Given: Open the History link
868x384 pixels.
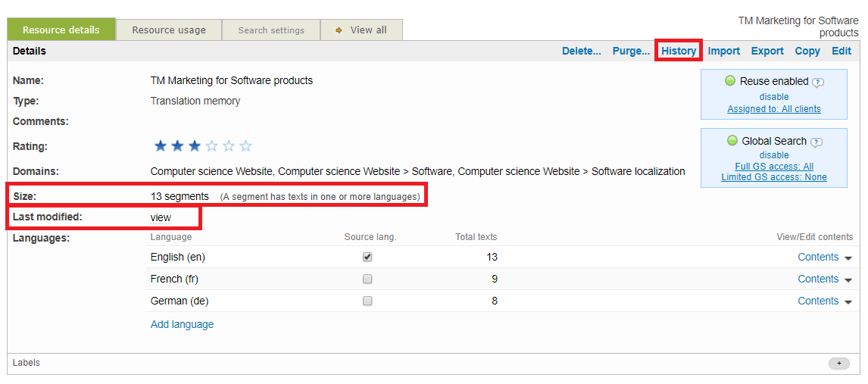Looking at the screenshot, I should point(679,52).
